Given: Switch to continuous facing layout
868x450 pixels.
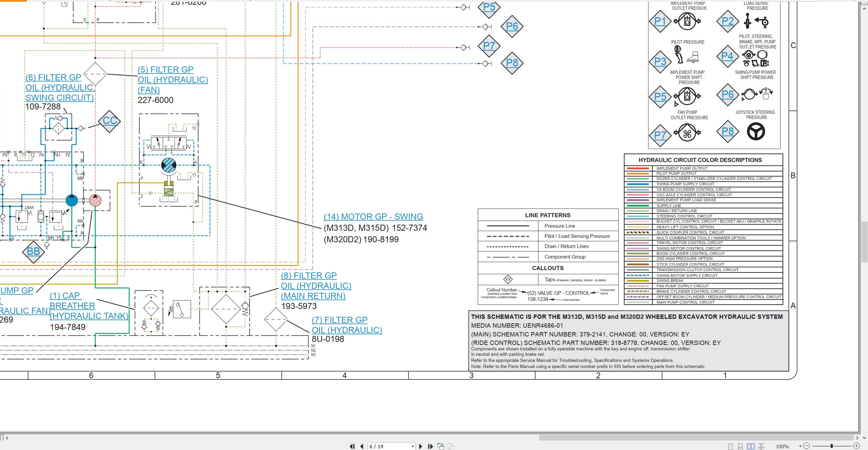Looking at the screenshot, I should click(x=761, y=446).
